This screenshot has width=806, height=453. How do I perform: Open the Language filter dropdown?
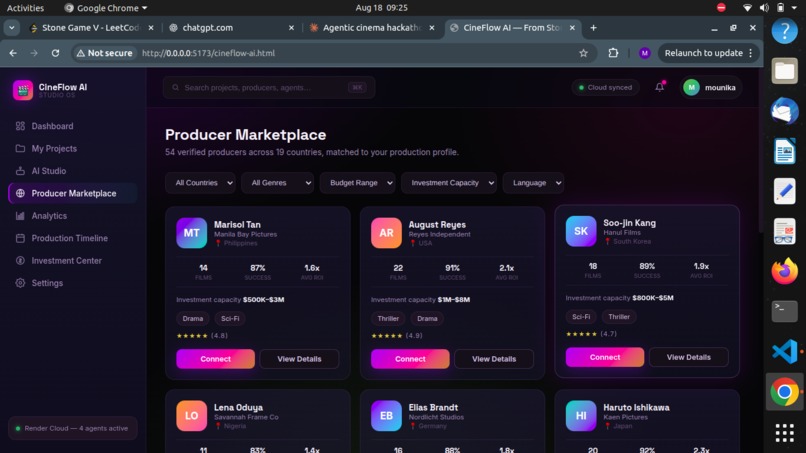click(533, 183)
